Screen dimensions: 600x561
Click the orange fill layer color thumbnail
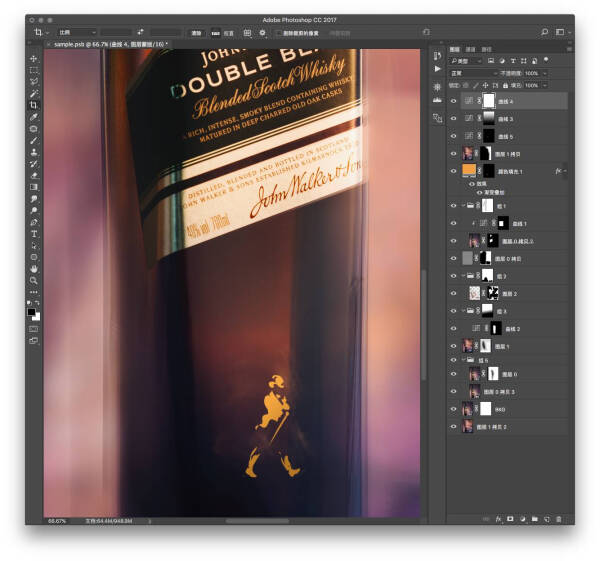[469, 170]
